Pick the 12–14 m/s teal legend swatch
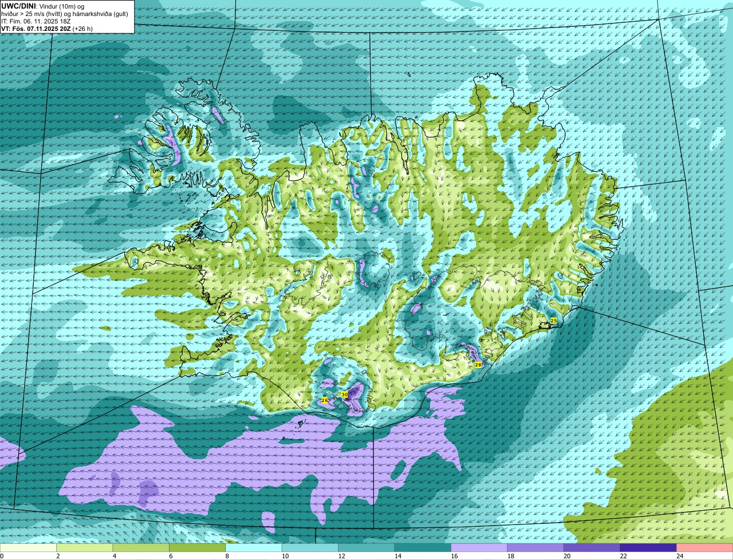 tap(366, 548)
